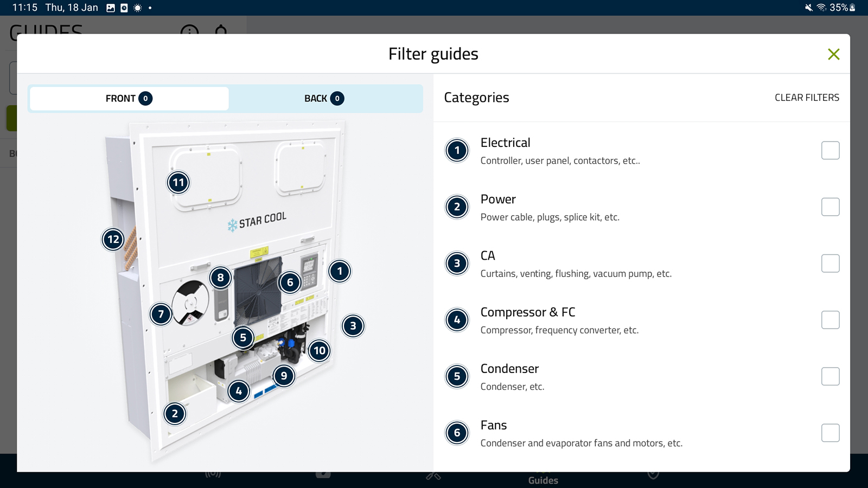868x488 pixels.
Task: Select the Condenser category number badge
Action: tap(457, 376)
